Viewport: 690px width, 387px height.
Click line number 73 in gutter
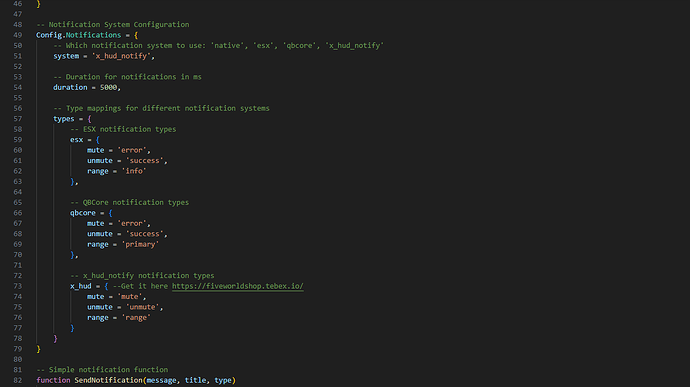pos(18,286)
